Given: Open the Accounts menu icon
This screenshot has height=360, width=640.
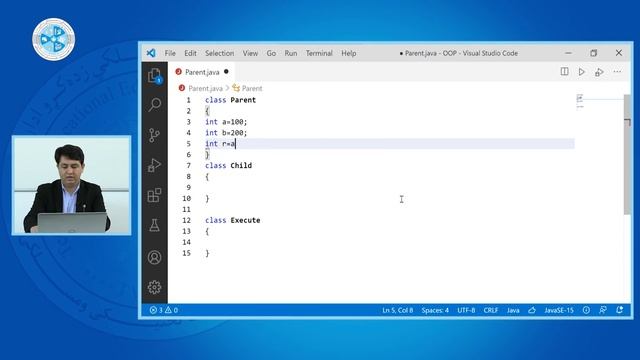Looking at the screenshot, I should pyautogui.click(x=154, y=257).
